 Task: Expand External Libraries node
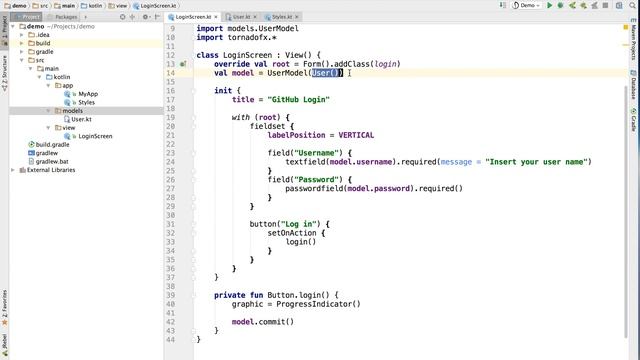point(13,170)
